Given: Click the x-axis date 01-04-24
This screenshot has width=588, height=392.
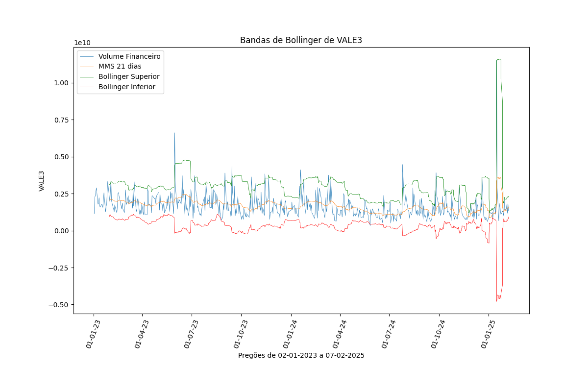Looking at the screenshot, I should [339, 334].
